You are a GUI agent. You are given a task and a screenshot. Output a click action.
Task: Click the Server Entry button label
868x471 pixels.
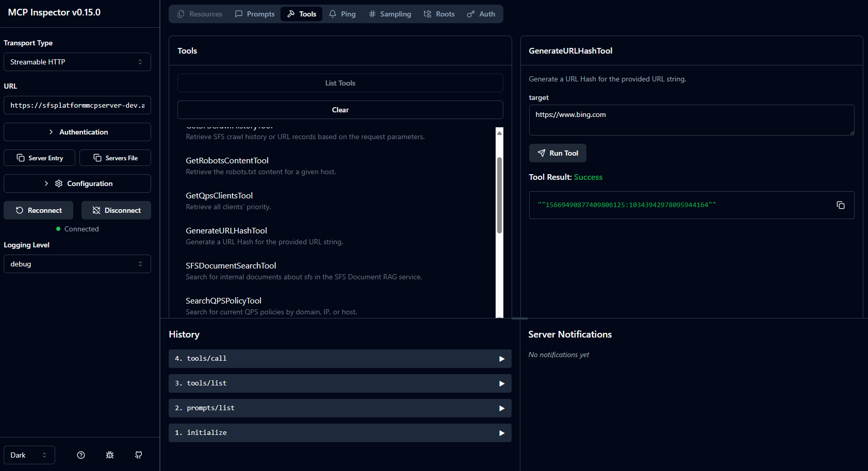[x=46, y=158]
